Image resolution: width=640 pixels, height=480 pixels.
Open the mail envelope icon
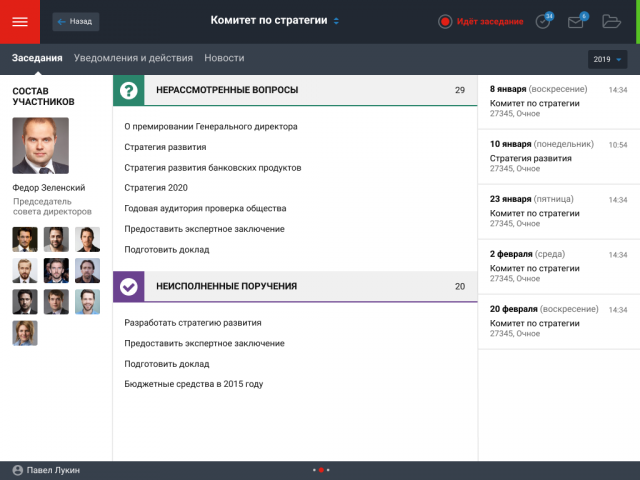(x=577, y=21)
